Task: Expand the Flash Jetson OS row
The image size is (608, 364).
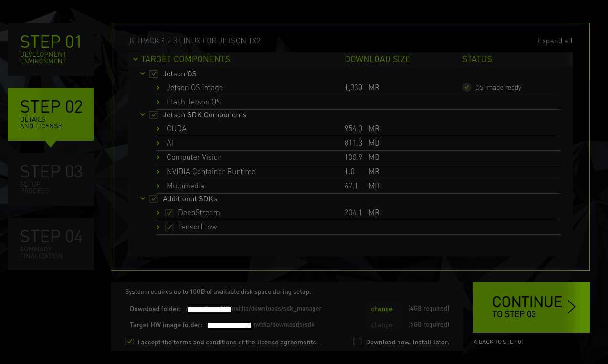Action: (x=158, y=102)
